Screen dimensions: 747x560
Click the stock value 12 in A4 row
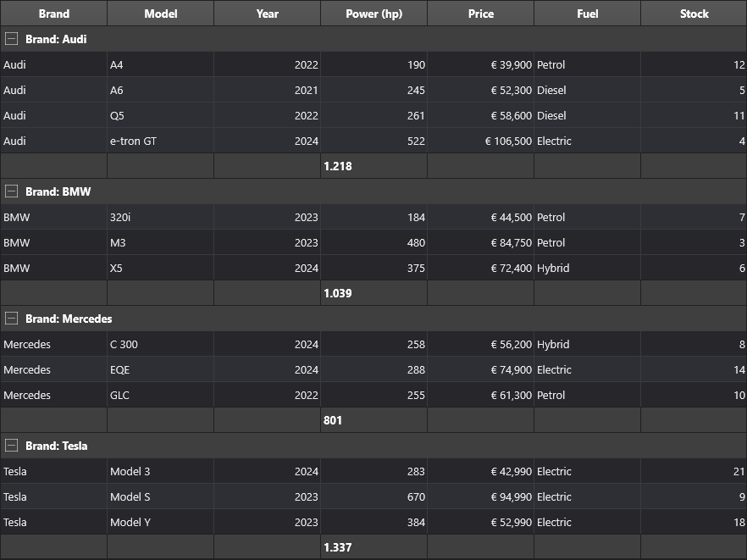click(x=694, y=64)
